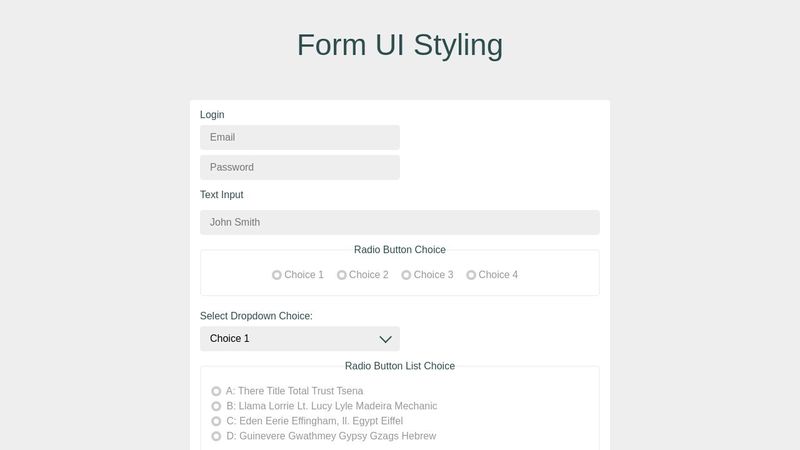
Task: Choose the Choice 3 radio option
Action: 407,275
